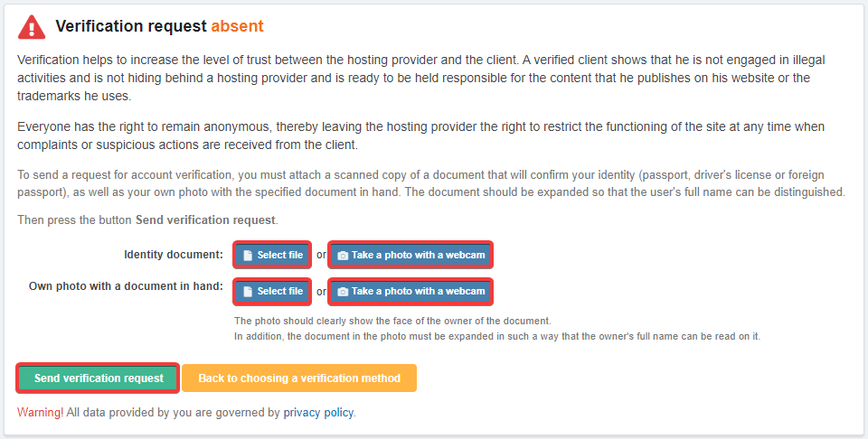Take a webcam photo for Identity document
Viewport: 868px width, 439px height.
coord(411,256)
